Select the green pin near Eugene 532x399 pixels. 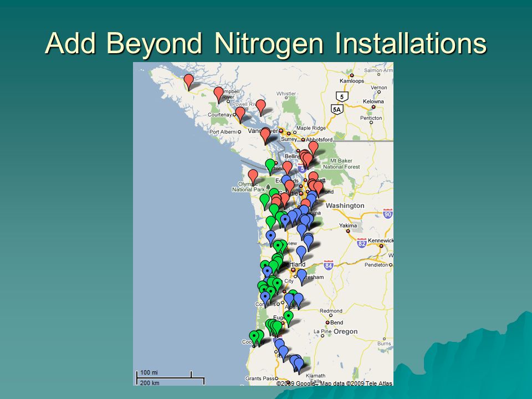pyautogui.click(x=288, y=319)
